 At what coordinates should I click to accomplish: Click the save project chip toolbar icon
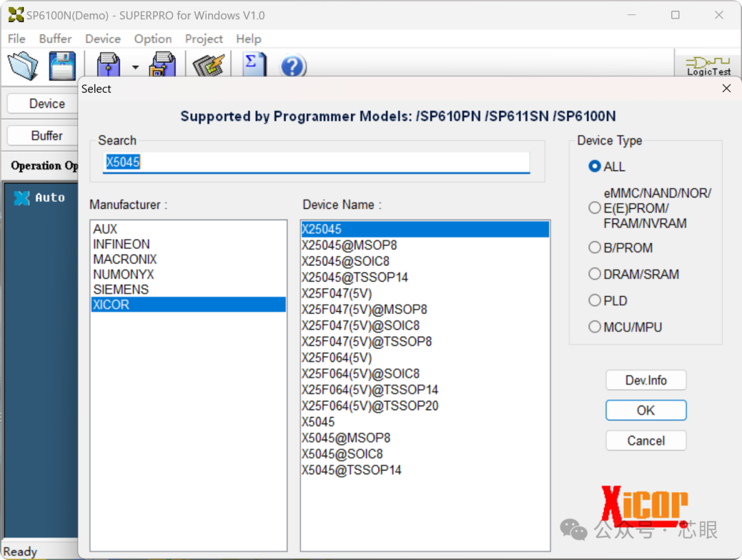click(x=163, y=65)
